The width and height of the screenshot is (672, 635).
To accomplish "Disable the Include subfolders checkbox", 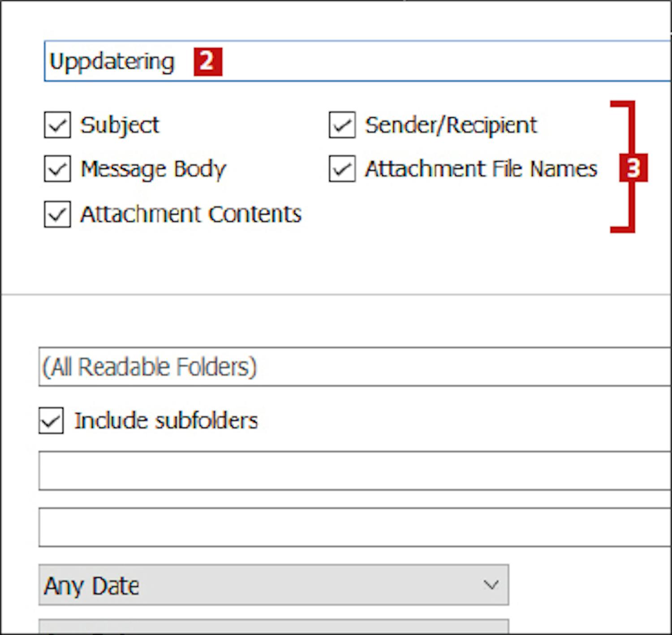I will point(51,420).
